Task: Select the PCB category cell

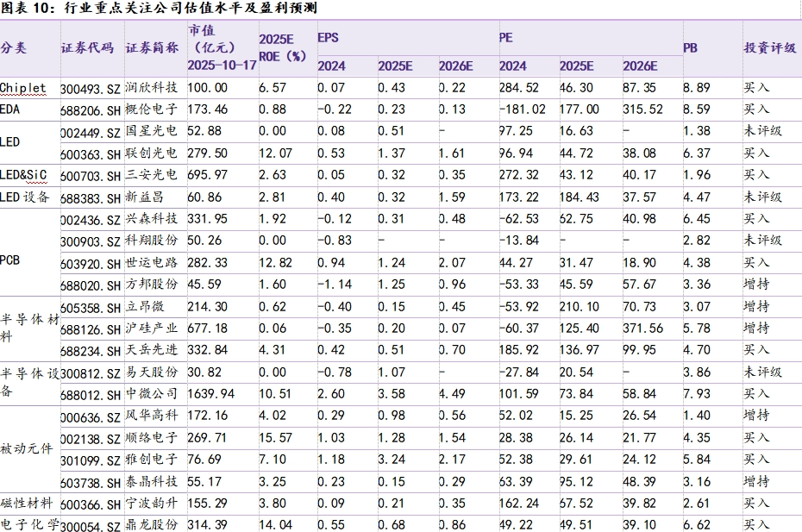Action: [x=9, y=260]
